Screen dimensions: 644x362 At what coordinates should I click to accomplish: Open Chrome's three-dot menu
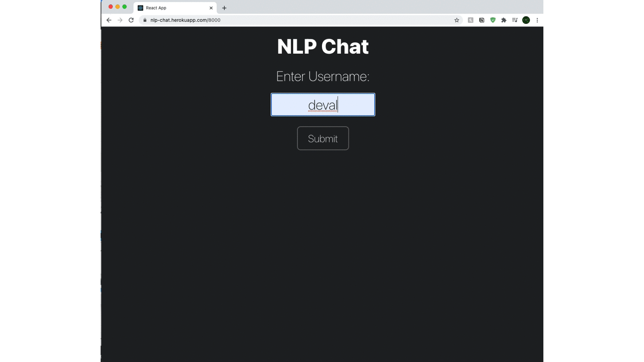click(x=537, y=20)
